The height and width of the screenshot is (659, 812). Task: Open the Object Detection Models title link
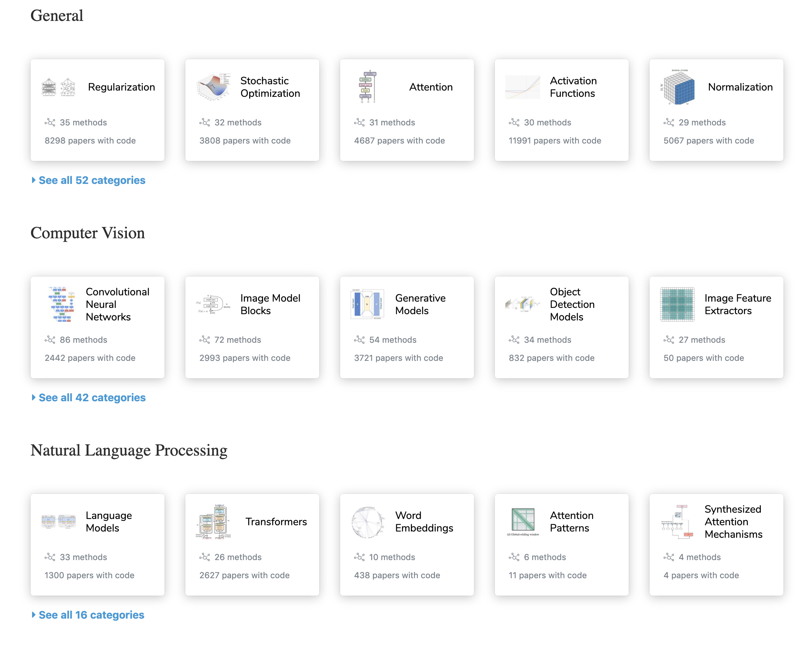572,304
